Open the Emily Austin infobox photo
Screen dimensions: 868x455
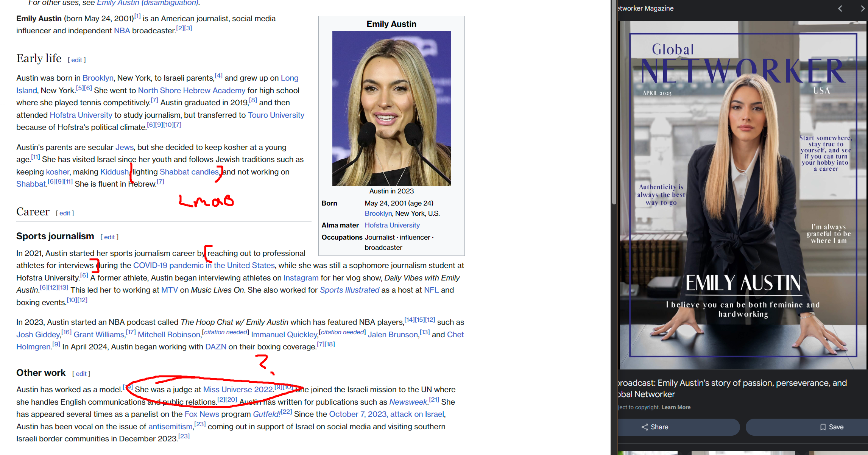pos(391,109)
